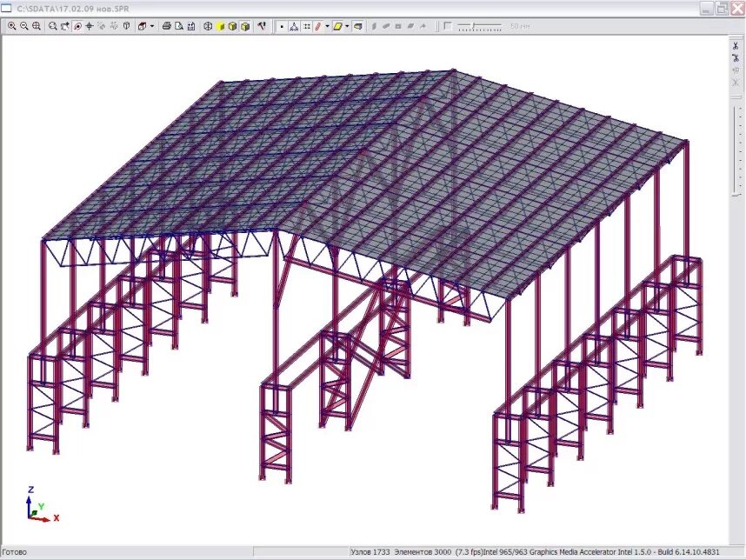Viewport: 746px width, 560px height.
Task: Click the vertical slider on right panel
Action: click(737, 150)
